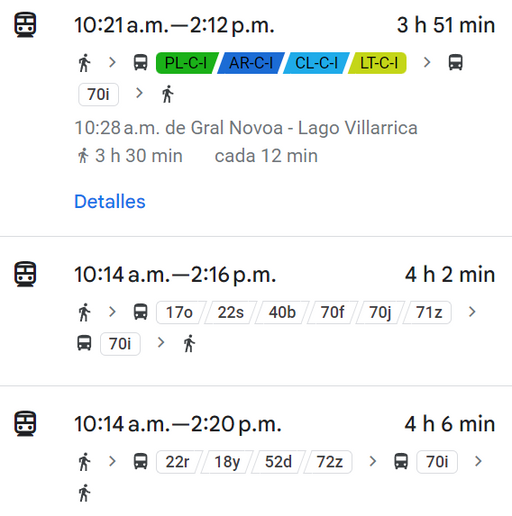Click the bus icon before the 17o badge
512x516 pixels.
coord(140,312)
